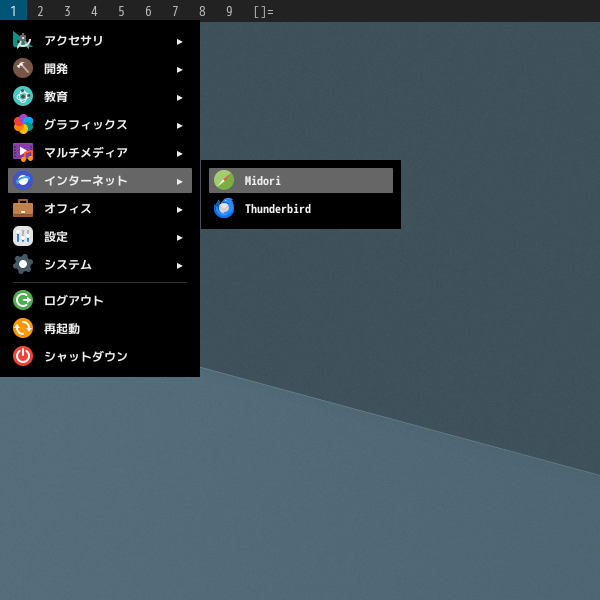Open the アクセサリ menu entry
The height and width of the screenshot is (600, 600).
pyautogui.click(x=100, y=40)
